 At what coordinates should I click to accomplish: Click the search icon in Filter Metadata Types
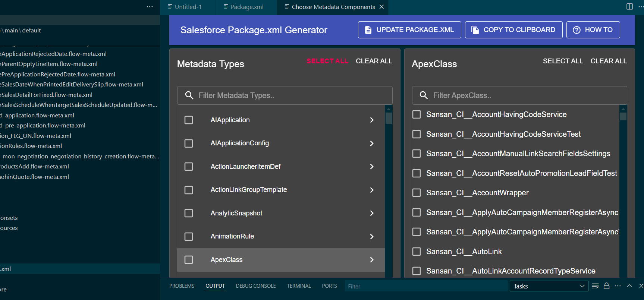click(189, 95)
